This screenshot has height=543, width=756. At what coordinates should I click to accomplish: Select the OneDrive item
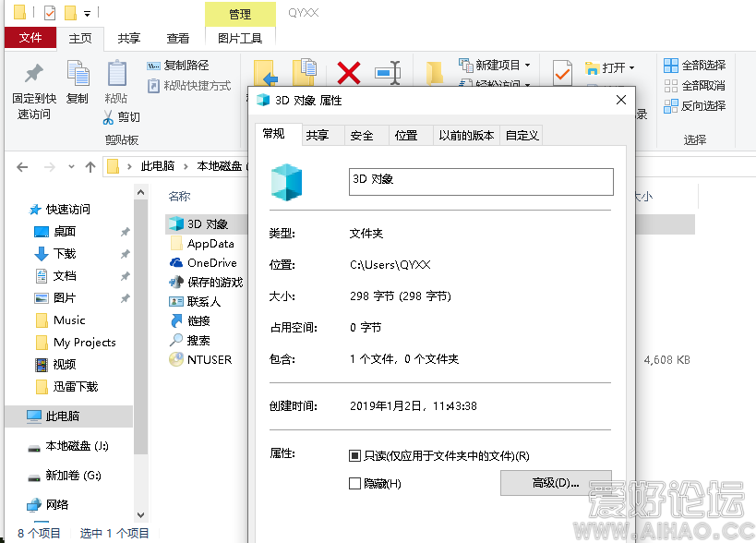(x=203, y=263)
